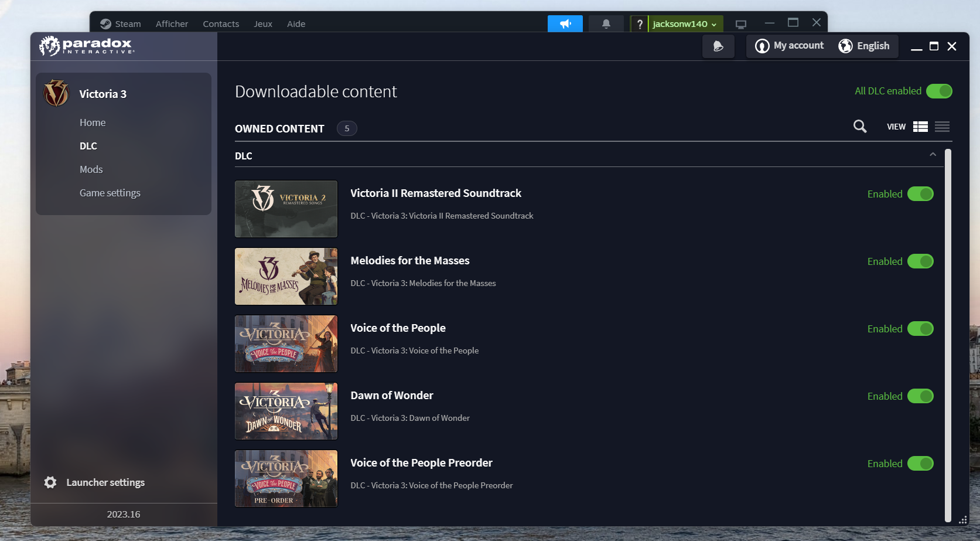Open the search for owned content

(859, 126)
